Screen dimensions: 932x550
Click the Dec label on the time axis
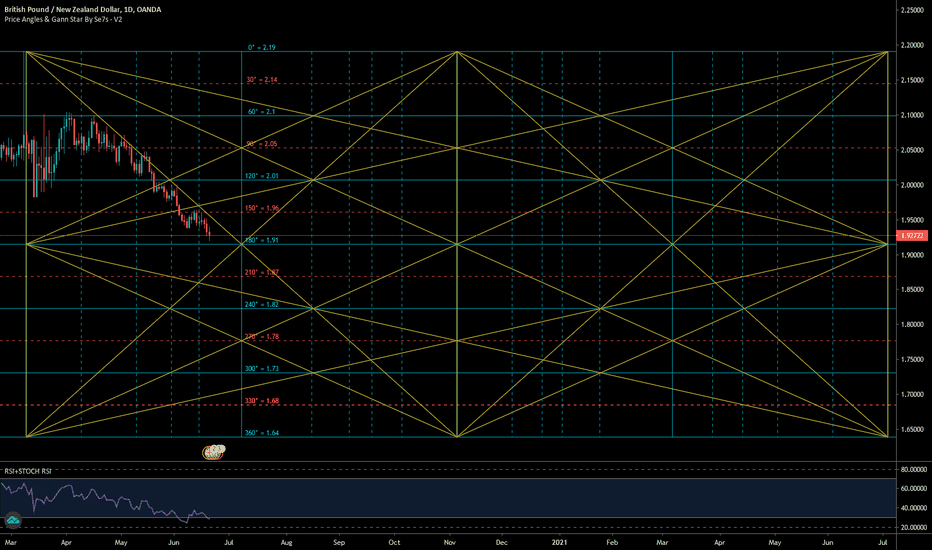[x=502, y=542]
